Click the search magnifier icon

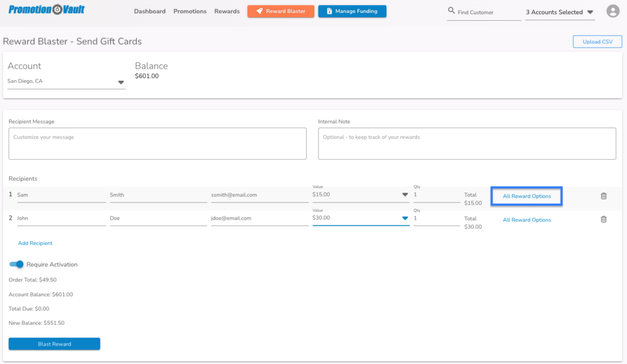[451, 10]
